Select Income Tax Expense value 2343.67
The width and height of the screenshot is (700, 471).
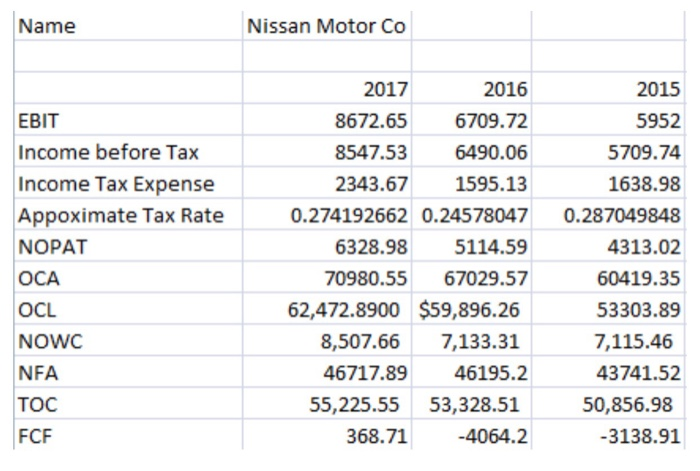click(x=327, y=183)
